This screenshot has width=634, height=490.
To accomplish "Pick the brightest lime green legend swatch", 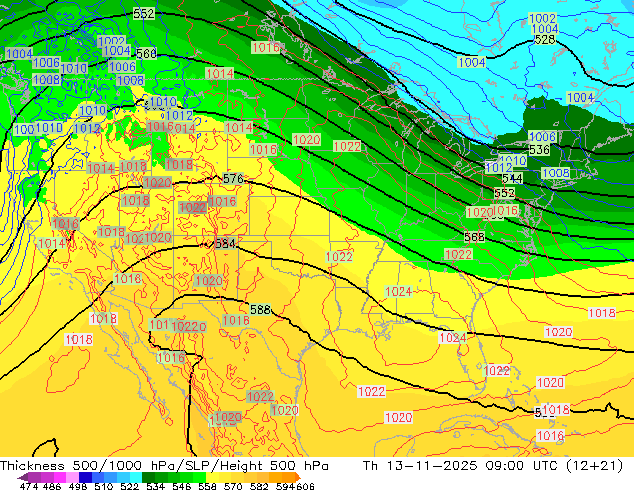I will point(199,477).
